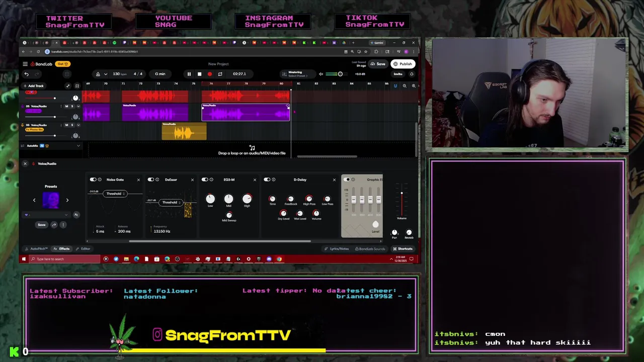This screenshot has width=644, height=362.
Task: Mute track 05 Voice/Audio
Action: click(66, 106)
